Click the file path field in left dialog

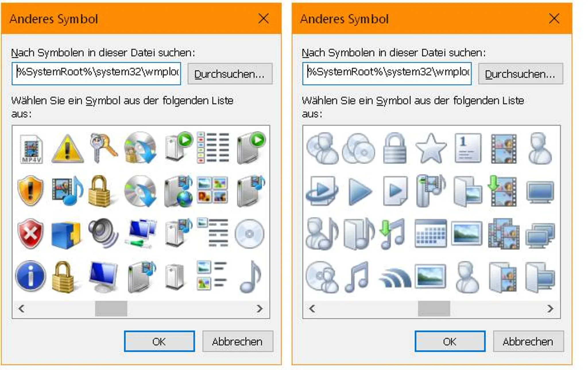coord(96,73)
